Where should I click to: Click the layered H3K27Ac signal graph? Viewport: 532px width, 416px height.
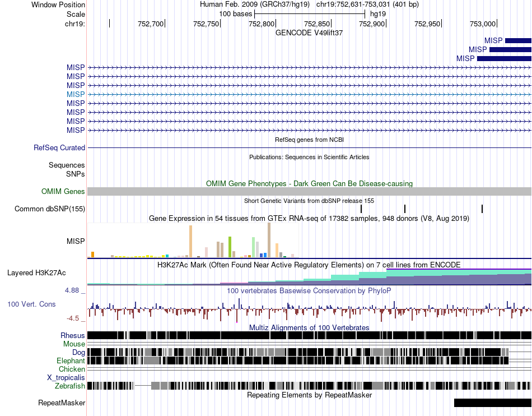[309, 277]
